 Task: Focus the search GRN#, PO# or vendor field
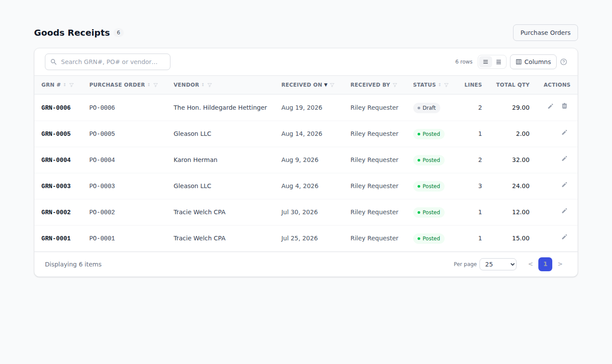click(108, 62)
